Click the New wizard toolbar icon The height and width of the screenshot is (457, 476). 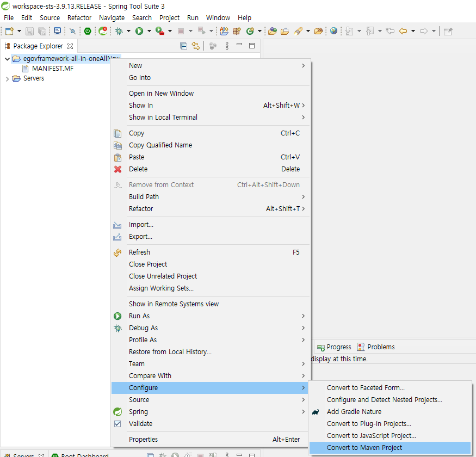[9, 32]
